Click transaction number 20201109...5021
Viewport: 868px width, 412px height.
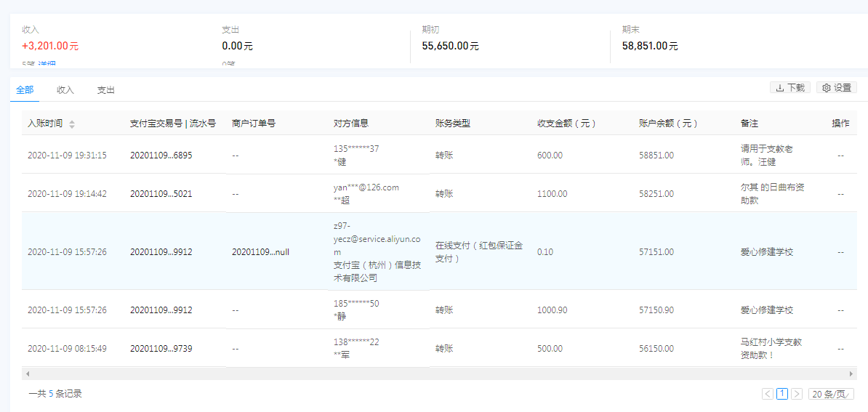(x=161, y=194)
